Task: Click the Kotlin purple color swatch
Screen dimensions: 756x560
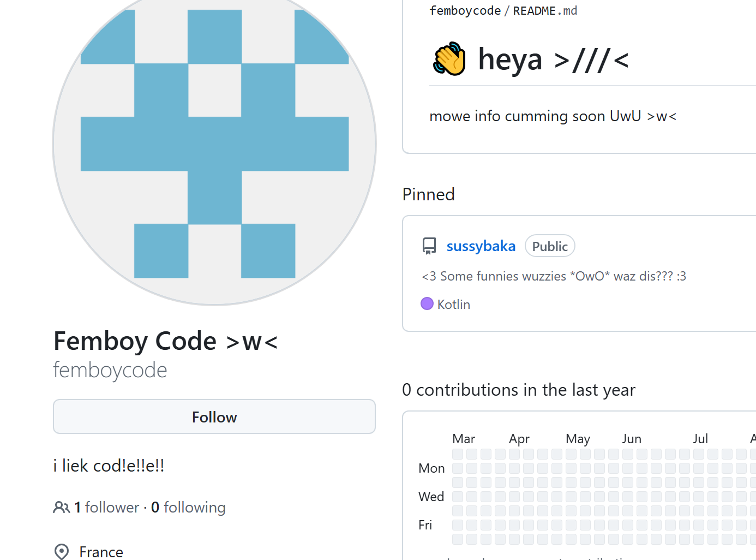Action: coord(427,303)
